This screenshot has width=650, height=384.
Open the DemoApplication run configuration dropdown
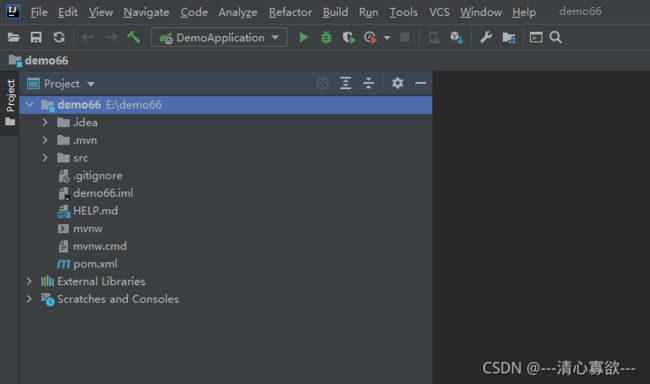(219, 38)
